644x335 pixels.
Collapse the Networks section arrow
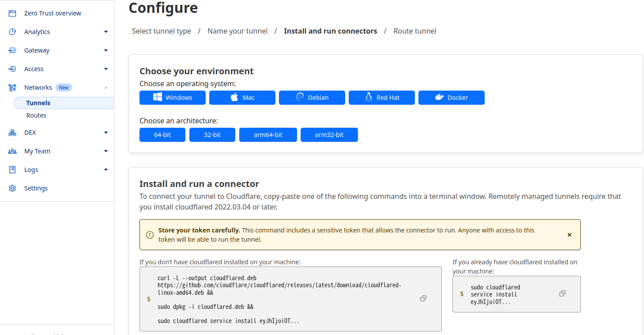106,88
